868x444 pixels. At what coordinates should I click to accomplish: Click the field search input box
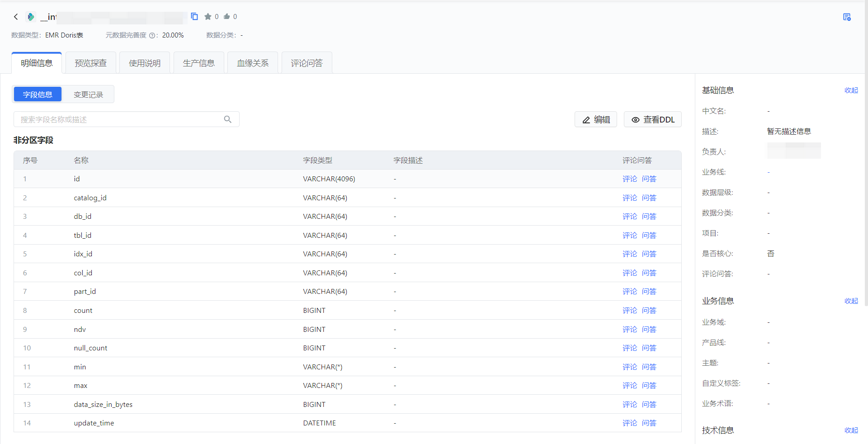click(x=127, y=119)
